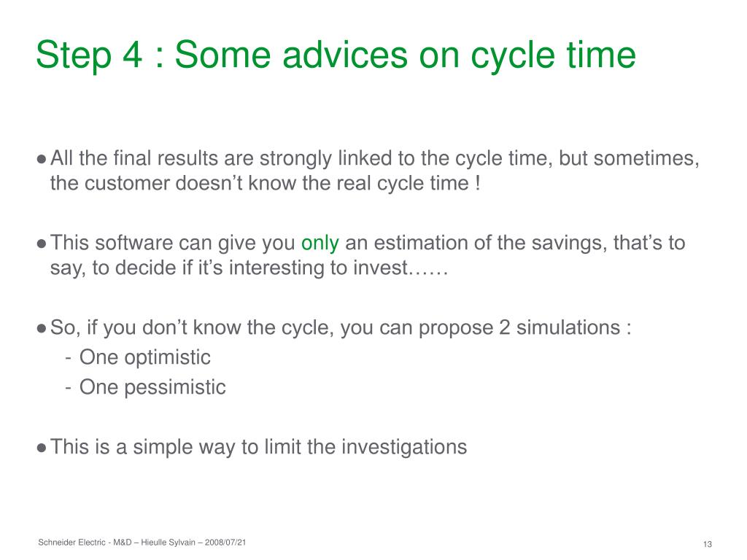Screen dimensions: 747x560
Task: Click the date 2008/07/21 in footer
Action: 225,542
